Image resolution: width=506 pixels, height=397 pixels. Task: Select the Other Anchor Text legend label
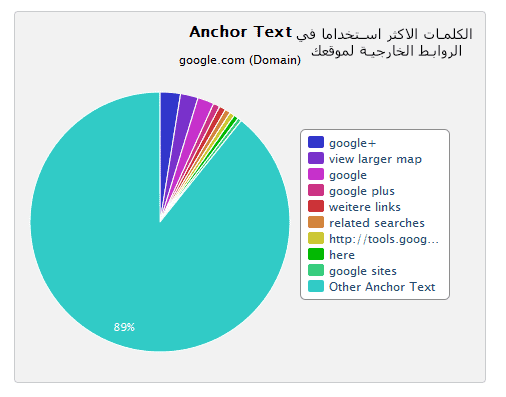coord(382,287)
